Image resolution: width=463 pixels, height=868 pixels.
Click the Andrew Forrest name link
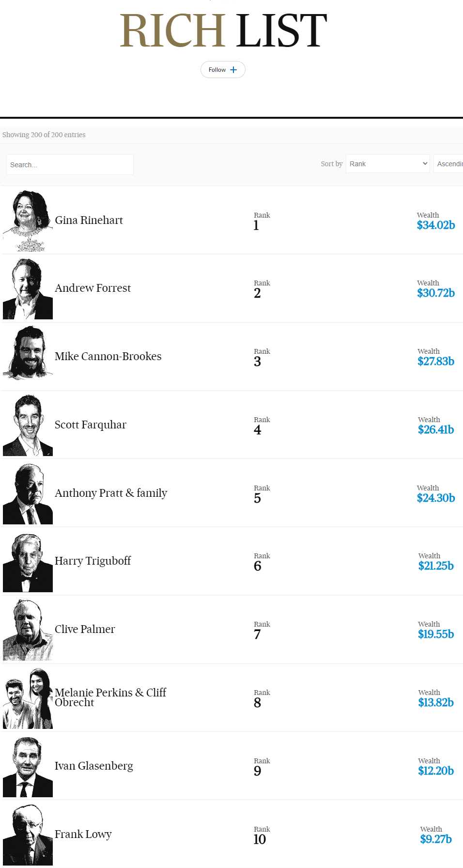93,288
